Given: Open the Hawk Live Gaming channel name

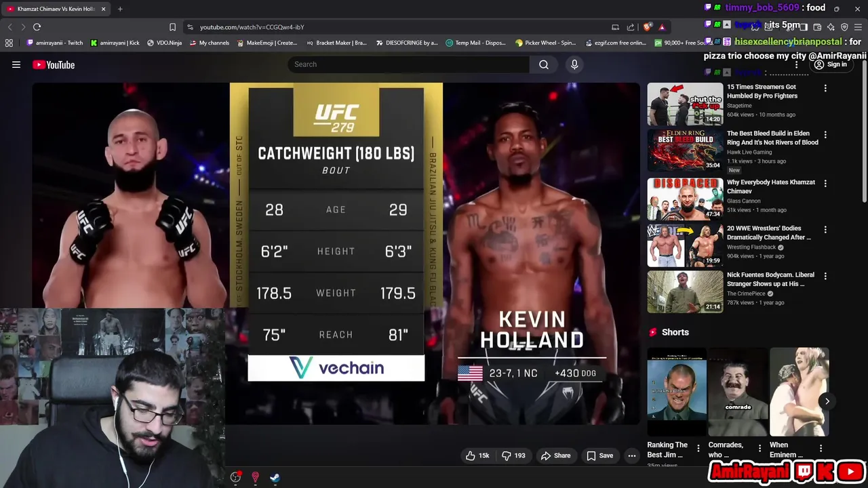Looking at the screenshot, I should pyautogui.click(x=751, y=152).
